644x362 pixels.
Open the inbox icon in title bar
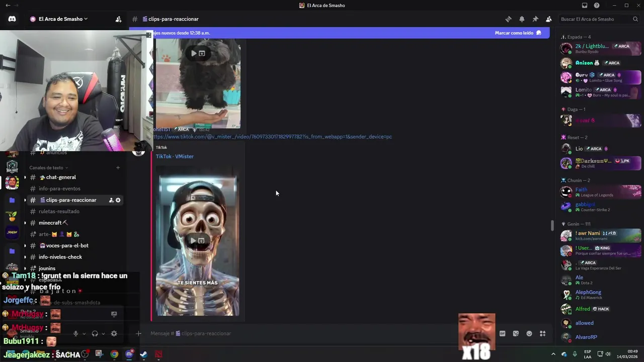(585, 6)
